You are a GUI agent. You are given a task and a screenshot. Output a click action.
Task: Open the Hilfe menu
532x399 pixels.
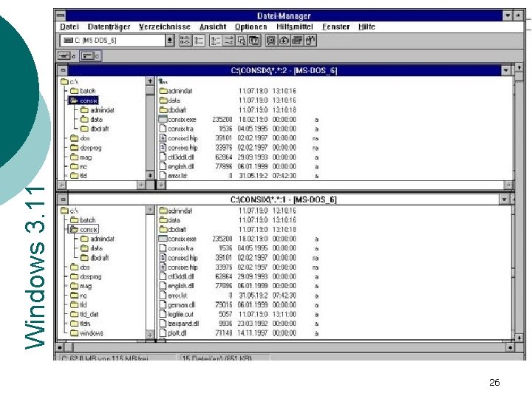point(366,27)
